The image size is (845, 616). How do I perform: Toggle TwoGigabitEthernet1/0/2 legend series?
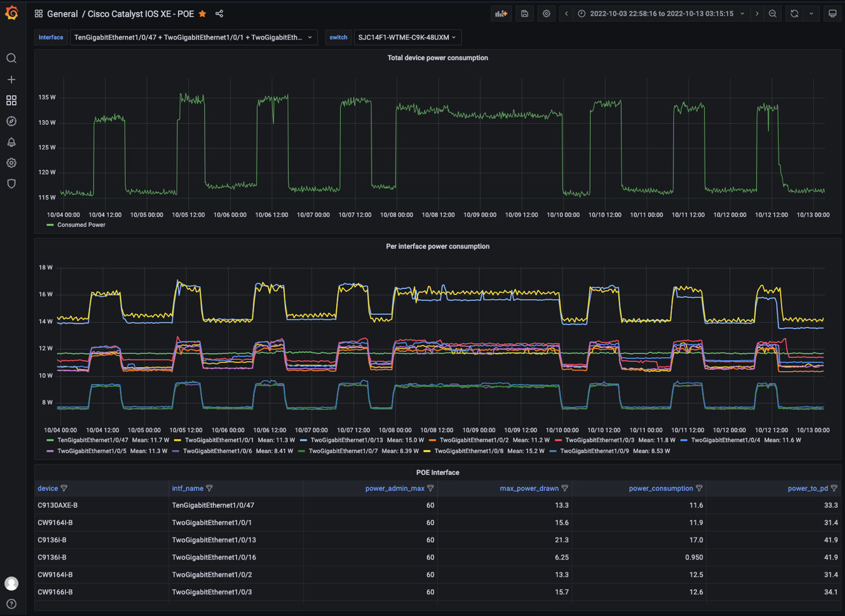(474, 440)
